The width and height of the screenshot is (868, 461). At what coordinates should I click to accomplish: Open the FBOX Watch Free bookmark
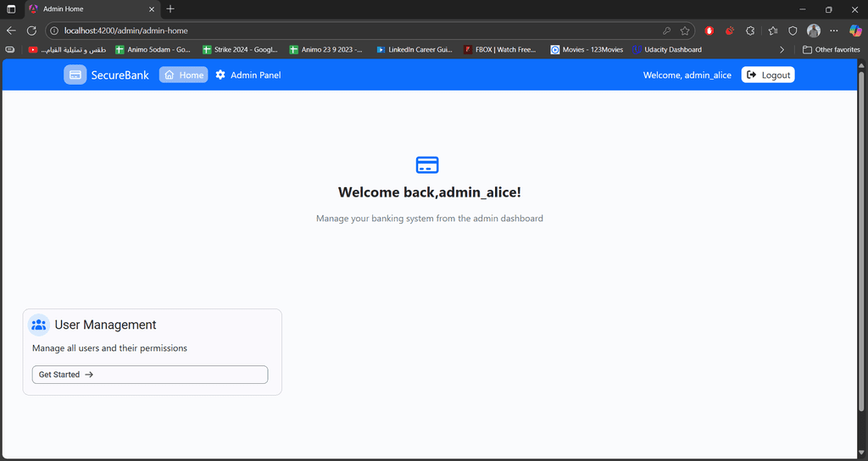tap(501, 50)
